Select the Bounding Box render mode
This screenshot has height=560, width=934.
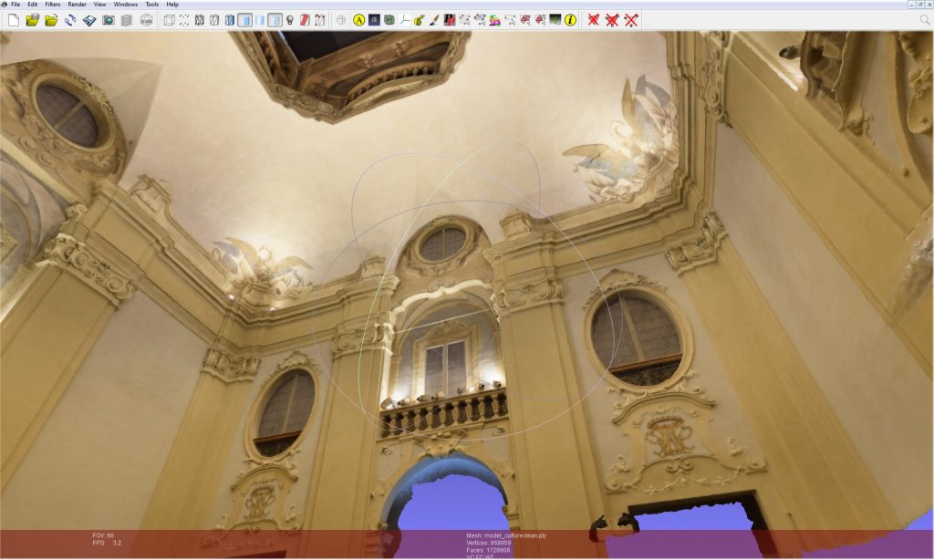[x=169, y=19]
